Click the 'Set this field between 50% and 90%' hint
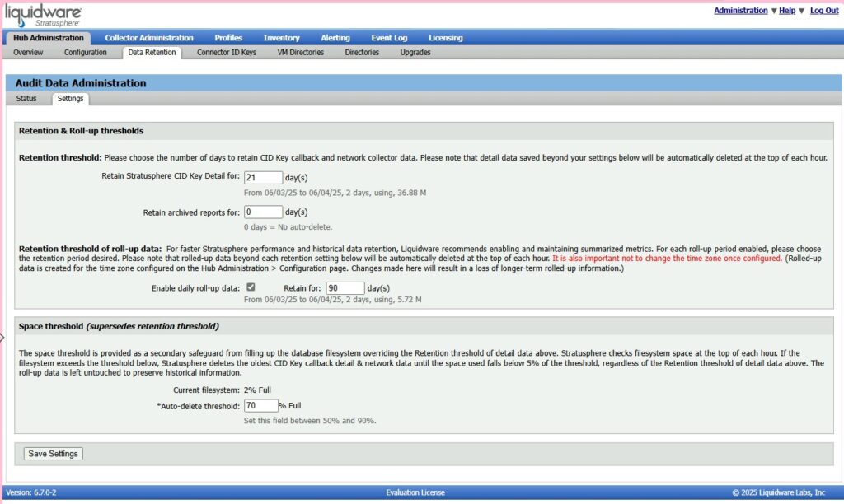This screenshot has width=844, height=504. click(310, 421)
